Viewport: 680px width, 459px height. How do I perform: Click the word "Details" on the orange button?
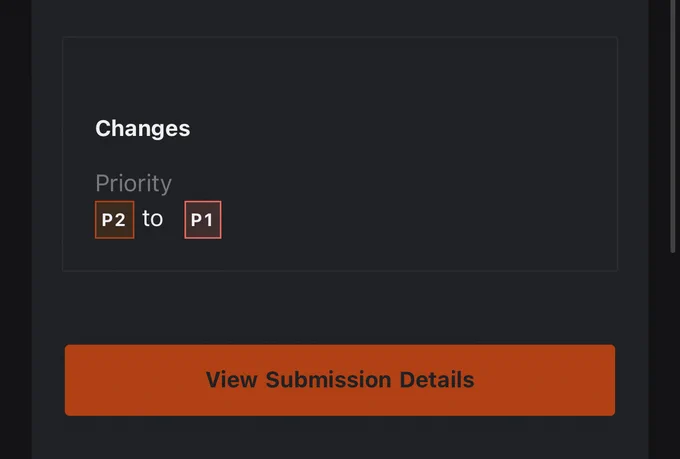click(x=437, y=380)
